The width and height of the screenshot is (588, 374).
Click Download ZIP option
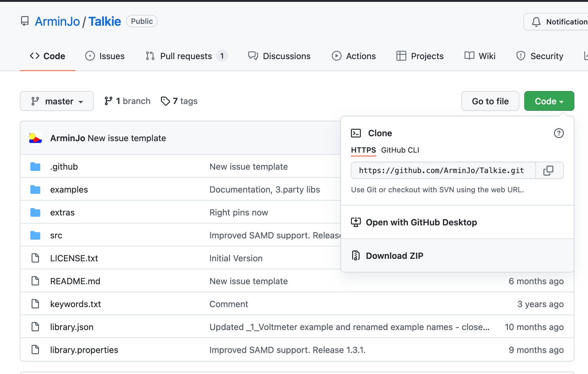click(394, 256)
